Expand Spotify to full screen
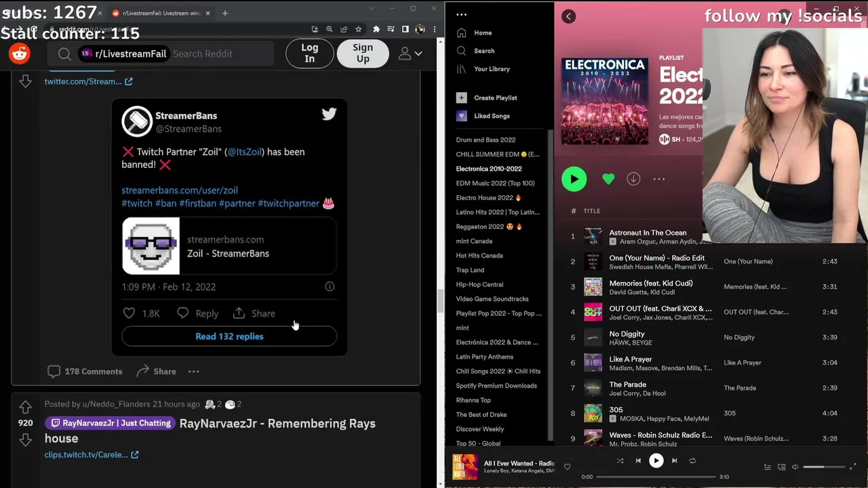This screenshot has height=488, width=868. coord(853,466)
